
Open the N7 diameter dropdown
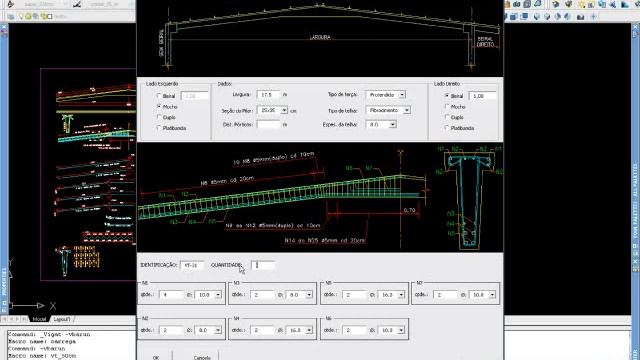492,294
